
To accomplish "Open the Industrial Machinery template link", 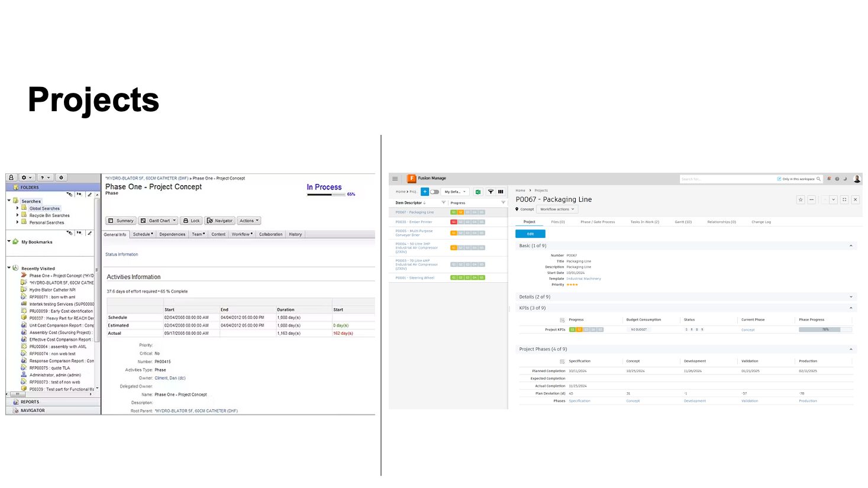I will [585, 279].
